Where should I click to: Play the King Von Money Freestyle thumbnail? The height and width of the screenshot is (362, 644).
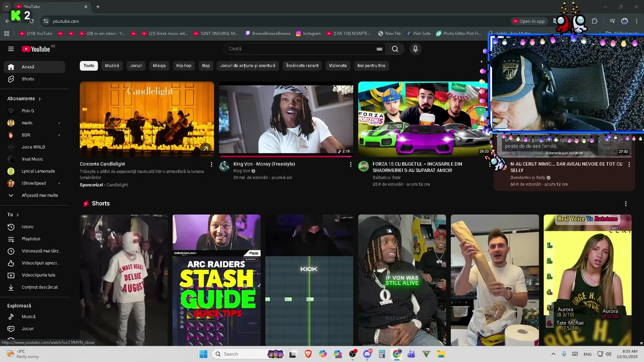[286, 119]
